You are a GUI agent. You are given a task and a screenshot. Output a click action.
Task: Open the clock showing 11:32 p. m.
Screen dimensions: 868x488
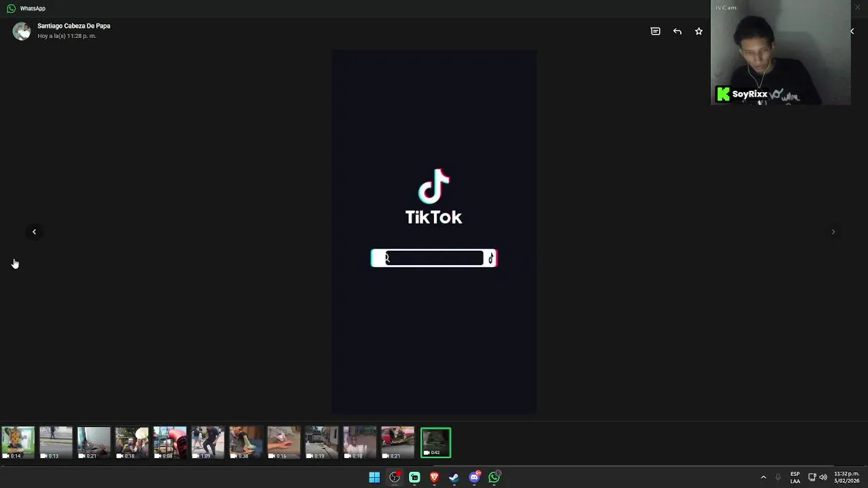847,478
